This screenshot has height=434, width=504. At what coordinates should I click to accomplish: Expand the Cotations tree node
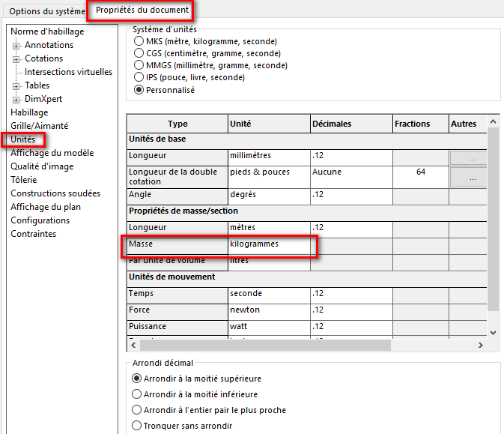click(16, 58)
